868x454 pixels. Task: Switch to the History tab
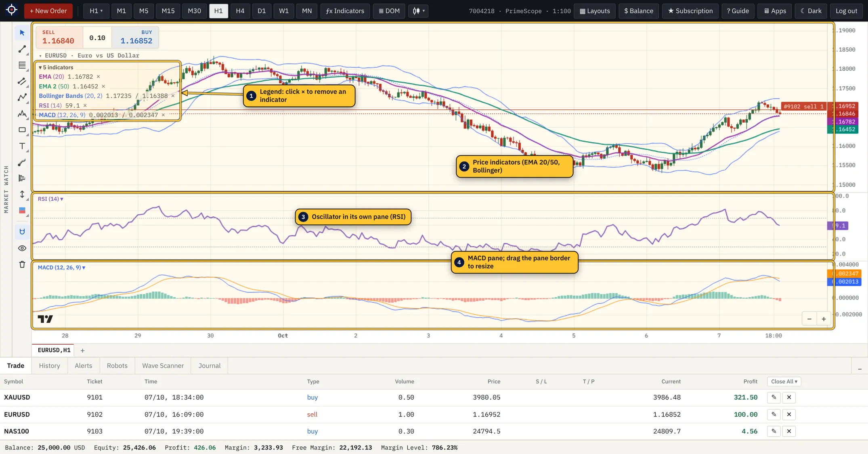pos(49,366)
